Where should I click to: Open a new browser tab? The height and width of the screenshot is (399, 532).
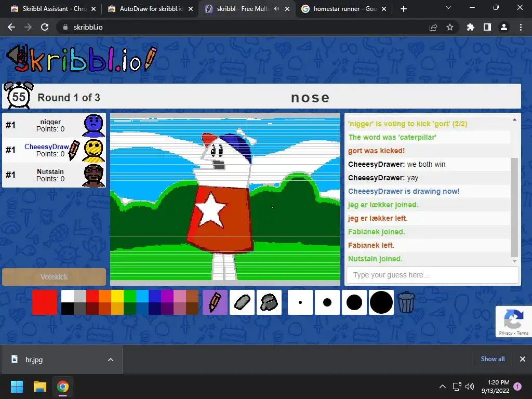click(x=403, y=9)
